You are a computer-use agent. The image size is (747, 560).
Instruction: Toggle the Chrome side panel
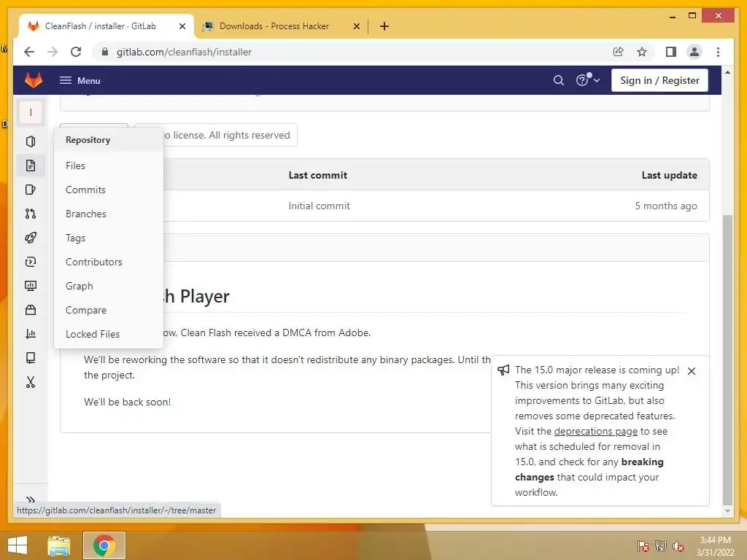671,52
